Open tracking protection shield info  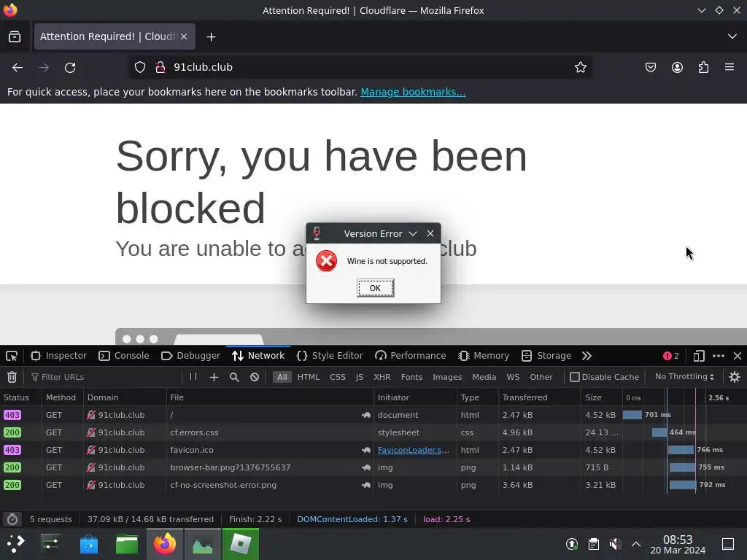click(139, 67)
